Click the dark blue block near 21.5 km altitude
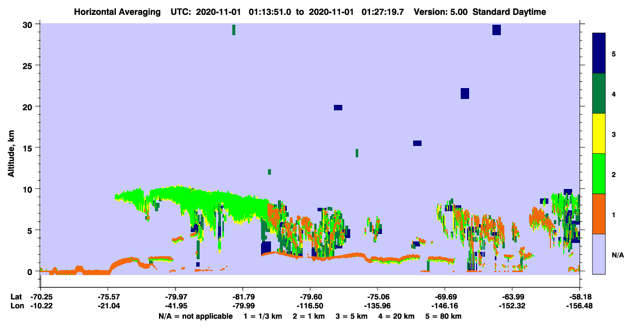Image resolution: width=644 pixels, height=330 pixels. [465, 94]
